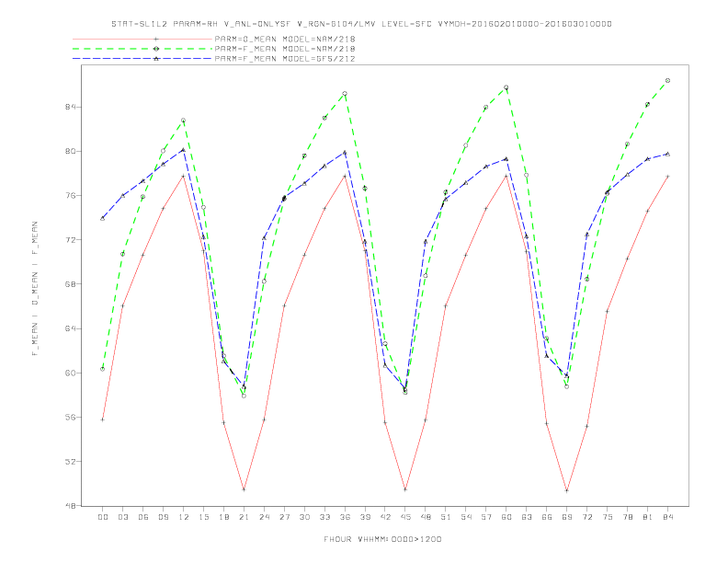Screen dimensions: 728x563
Task: Click x-axis forecast hour label 72
Action: click(x=586, y=517)
